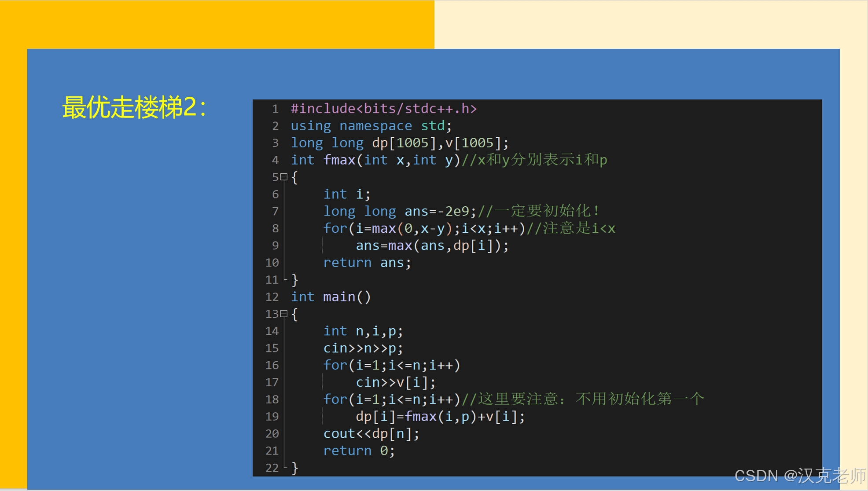The width and height of the screenshot is (868, 491).
Task: Click the comment //一定要初始化!
Action: tap(539, 211)
